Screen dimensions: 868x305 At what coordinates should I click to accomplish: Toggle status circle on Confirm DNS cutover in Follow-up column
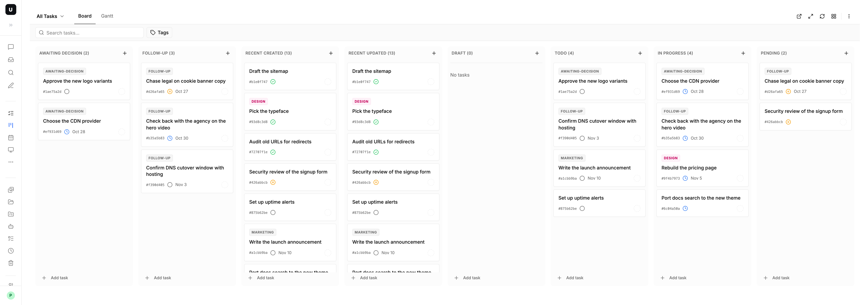170,185
